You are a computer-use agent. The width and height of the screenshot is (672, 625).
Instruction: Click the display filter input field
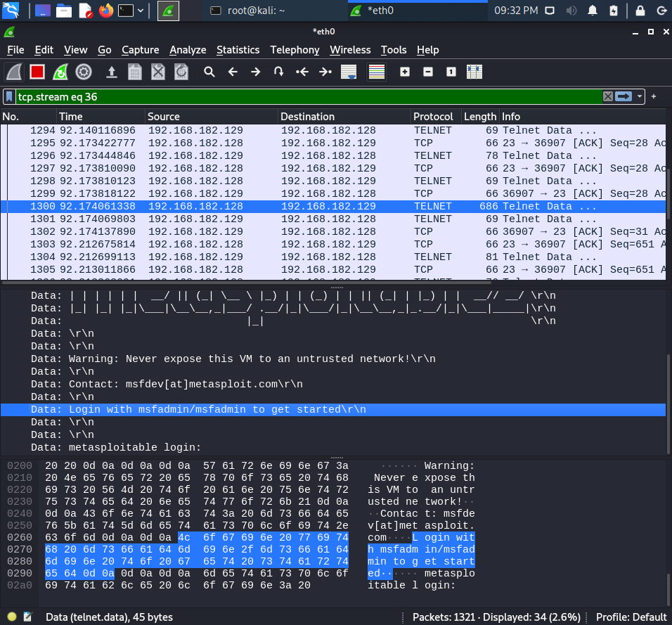pyautogui.click(x=309, y=97)
